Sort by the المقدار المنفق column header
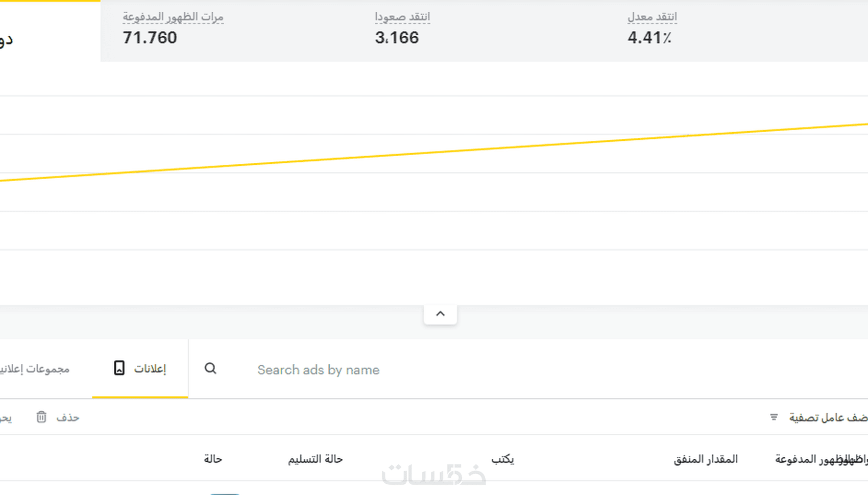Viewport: 868px width, 495px height. 706,459
